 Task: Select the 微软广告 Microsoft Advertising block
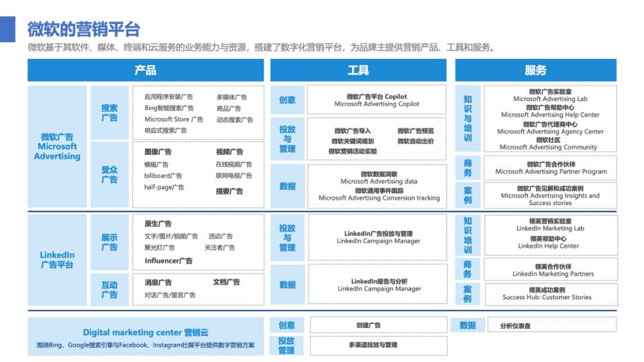click(57, 147)
